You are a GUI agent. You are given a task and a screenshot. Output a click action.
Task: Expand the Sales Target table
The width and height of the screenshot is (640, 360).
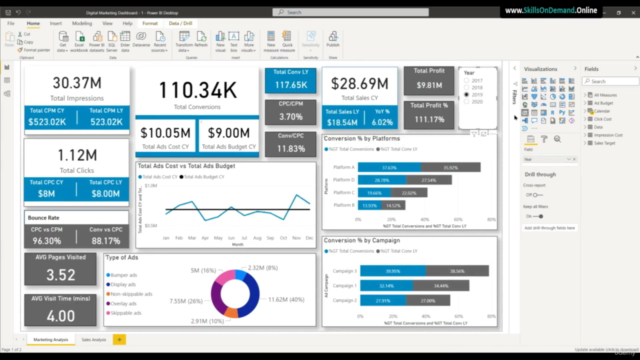pos(585,143)
